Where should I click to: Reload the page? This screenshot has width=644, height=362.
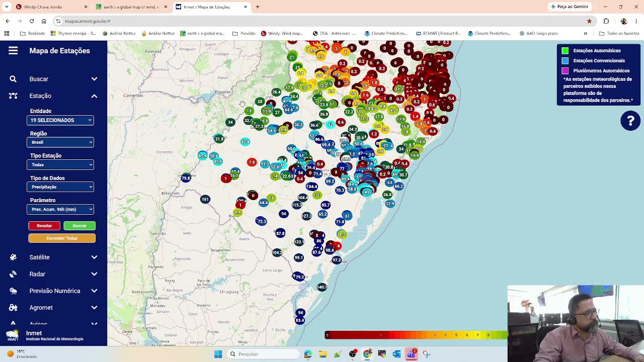coord(32,21)
